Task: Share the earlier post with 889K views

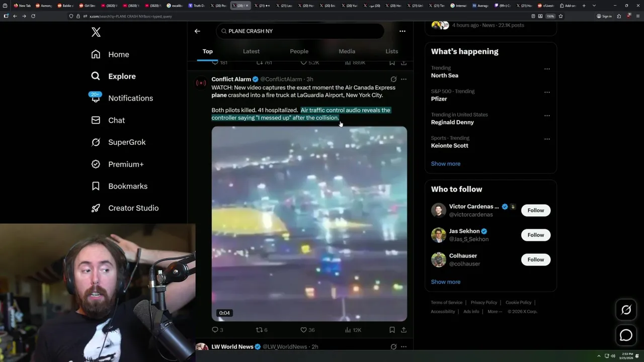Action: pos(404,63)
